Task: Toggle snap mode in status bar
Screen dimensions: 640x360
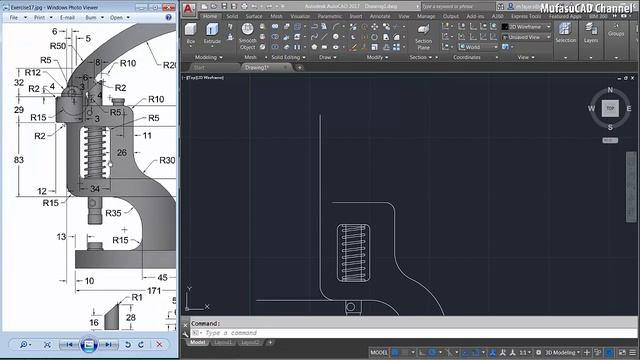Action: tap(405, 352)
